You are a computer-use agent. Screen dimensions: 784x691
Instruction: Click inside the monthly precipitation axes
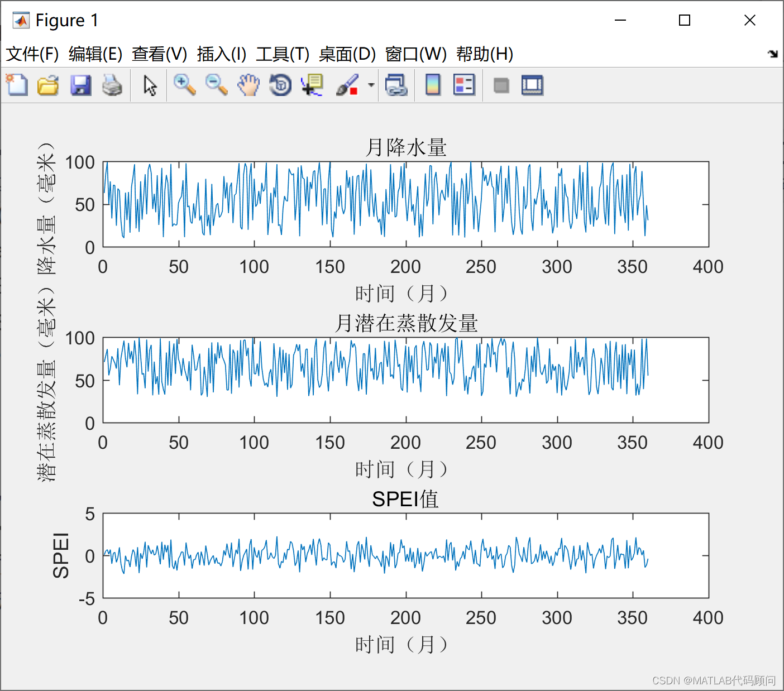click(406, 204)
